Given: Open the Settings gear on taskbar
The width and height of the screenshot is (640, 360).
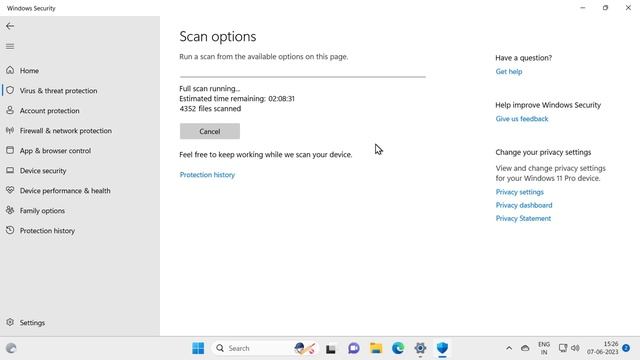Looking at the screenshot, I should click(420, 348).
